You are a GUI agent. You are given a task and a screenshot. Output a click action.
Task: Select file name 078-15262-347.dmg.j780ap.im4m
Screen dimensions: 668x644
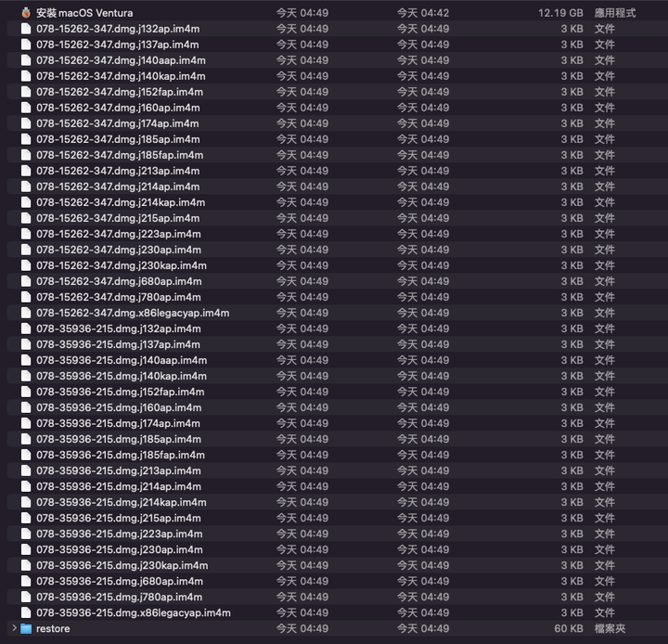pyautogui.click(x=119, y=297)
